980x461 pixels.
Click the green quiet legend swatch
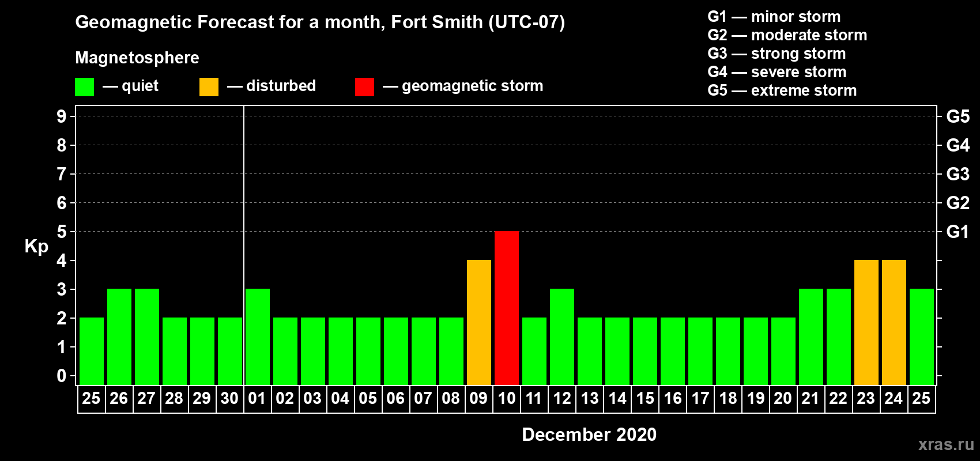[x=84, y=87]
